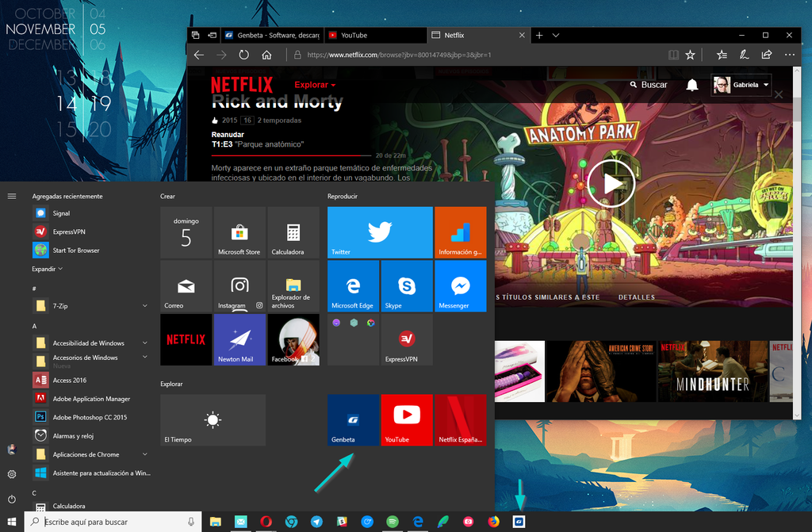The image size is (812, 532).
Task: Go to Edge home page icon
Action: coord(266,55)
